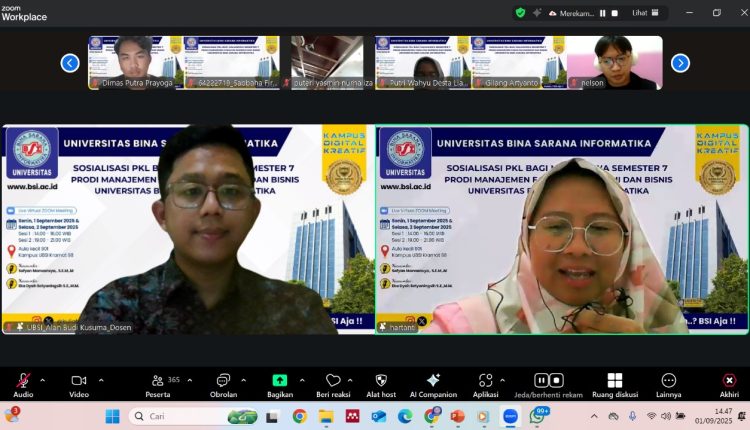Show previous participants with left arrow
This screenshot has height=430, width=750.
pos(70,63)
